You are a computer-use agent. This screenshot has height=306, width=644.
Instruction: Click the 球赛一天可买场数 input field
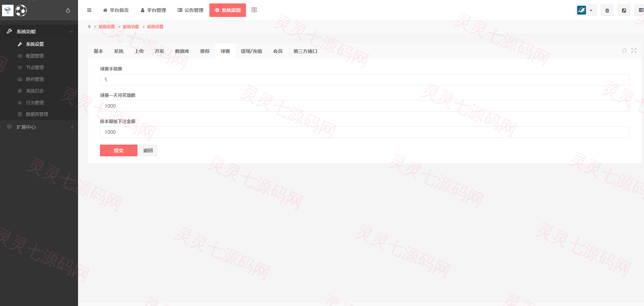pos(365,106)
